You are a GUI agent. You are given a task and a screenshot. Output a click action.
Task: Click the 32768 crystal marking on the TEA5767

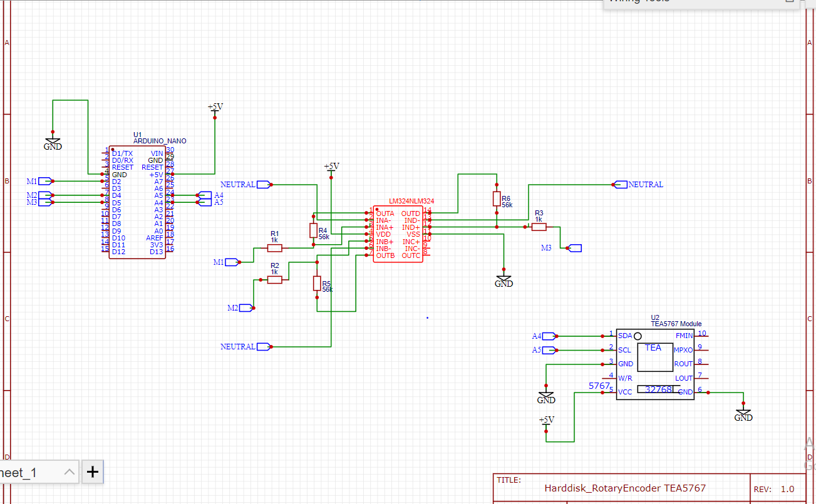tap(658, 389)
